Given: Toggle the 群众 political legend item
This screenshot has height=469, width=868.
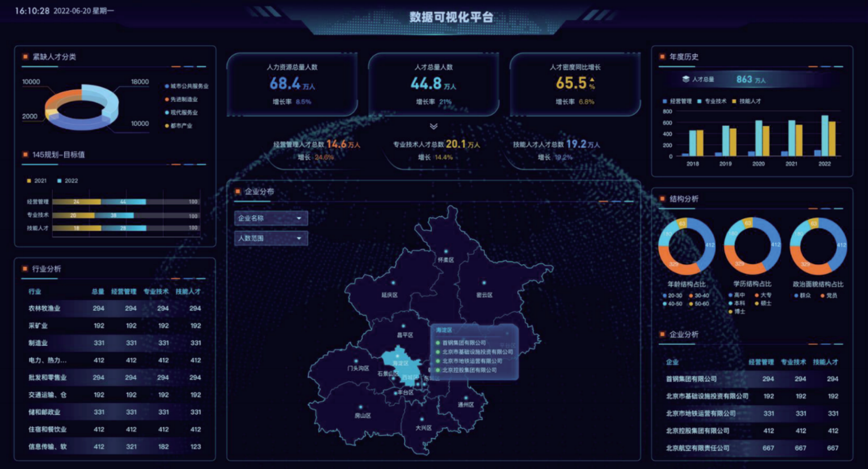Looking at the screenshot, I should coord(802,296).
